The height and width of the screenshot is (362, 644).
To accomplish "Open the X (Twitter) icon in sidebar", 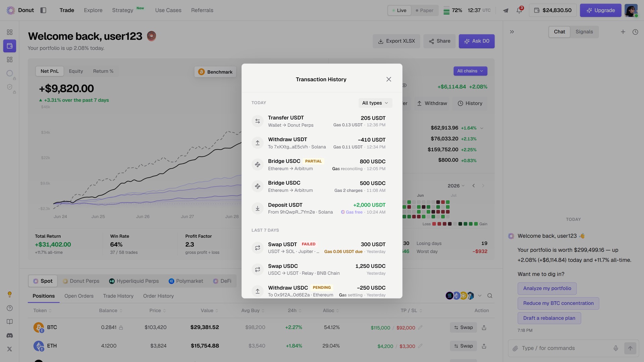I will click(x=10, y=349).
